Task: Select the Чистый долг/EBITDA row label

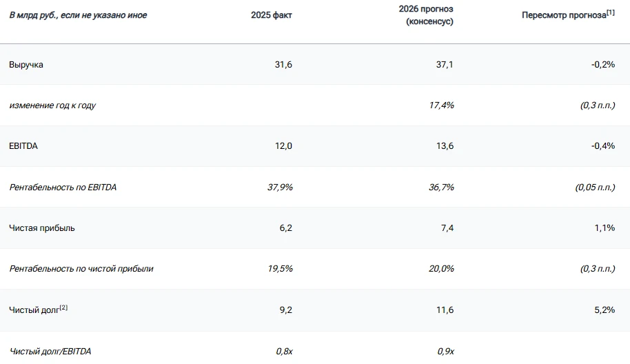Action: (50, 351)
